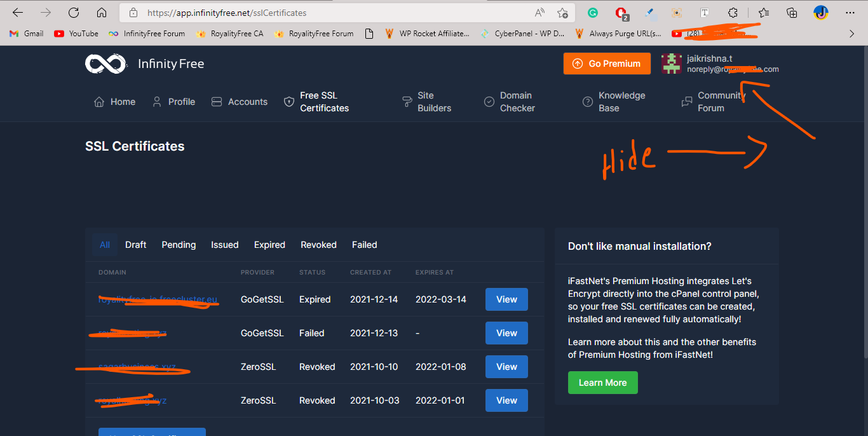This screenshot has width=868, height=436.
Task: Select the Draft filter tab
Action: pyautogui.click(x=136, y=245)
